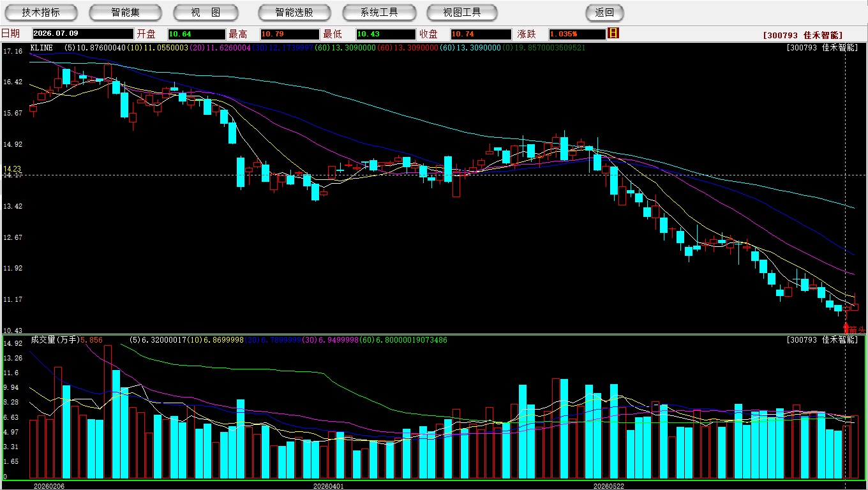Click the 日期 field showing 2026.07.09

[x=83, y=34]
